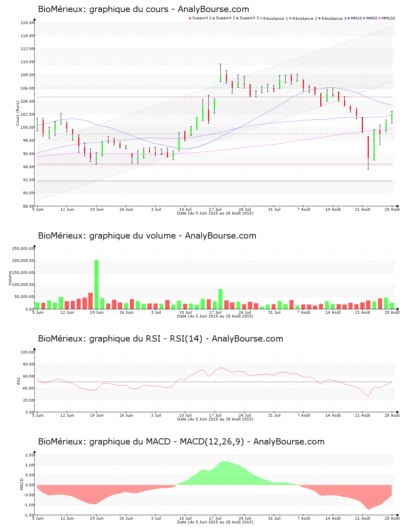Click the '7 Août' date under the MACD chart
This screenshot has height=532, width=412.
(304, 518)
